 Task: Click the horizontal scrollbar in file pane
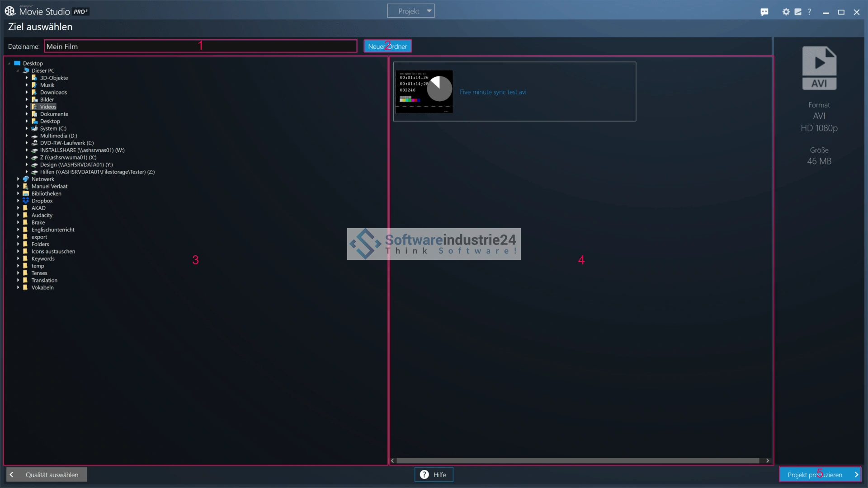tap(577, 460)
